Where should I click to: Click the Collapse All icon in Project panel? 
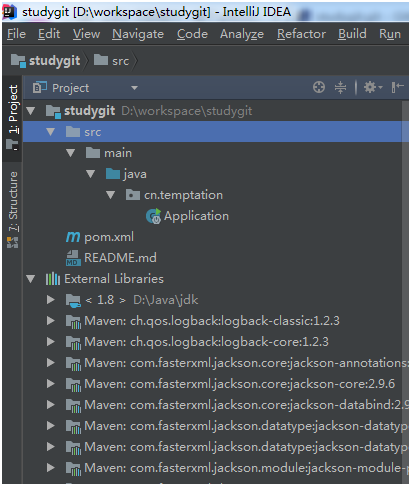click(340, 87)
